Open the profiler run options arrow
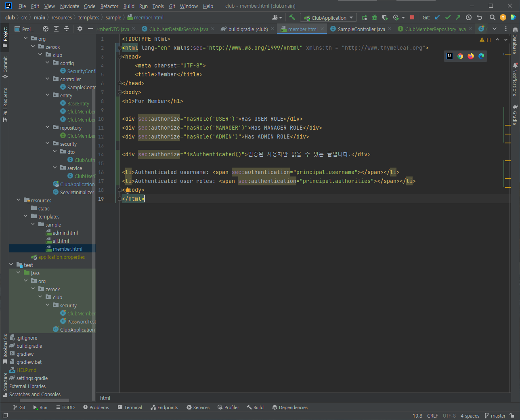Image resolution: width=520 pixels, height=420 pixels. tap(403, 18)
